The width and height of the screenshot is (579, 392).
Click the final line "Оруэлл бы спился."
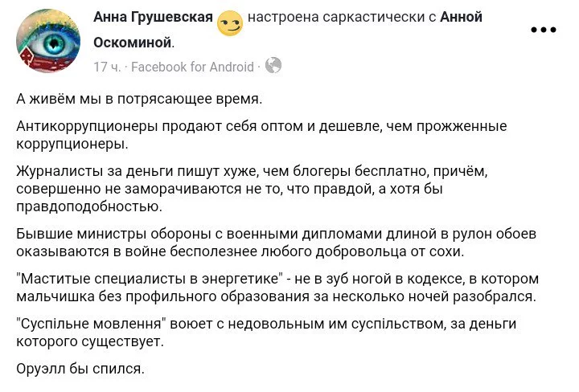click(80, 370)
